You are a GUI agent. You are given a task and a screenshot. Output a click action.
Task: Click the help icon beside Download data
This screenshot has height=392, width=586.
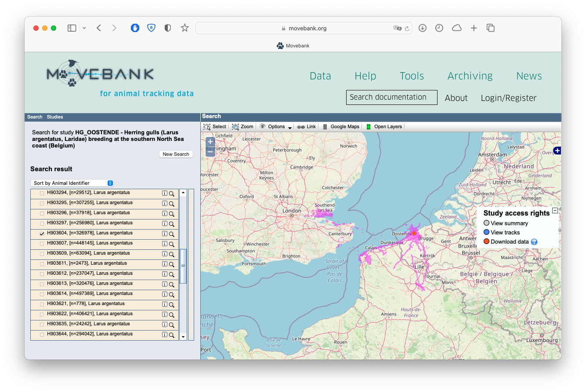point(534,242)
